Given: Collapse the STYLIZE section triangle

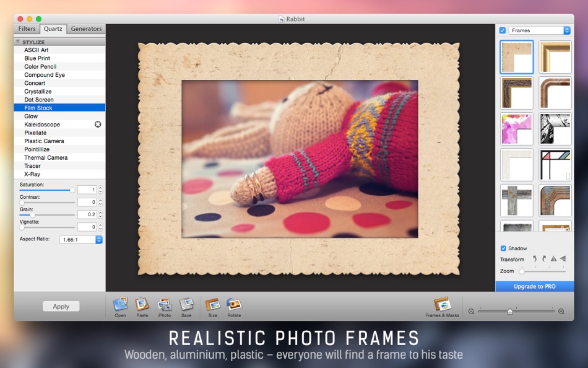Looking at the screenshot, I should click(17, 42).
